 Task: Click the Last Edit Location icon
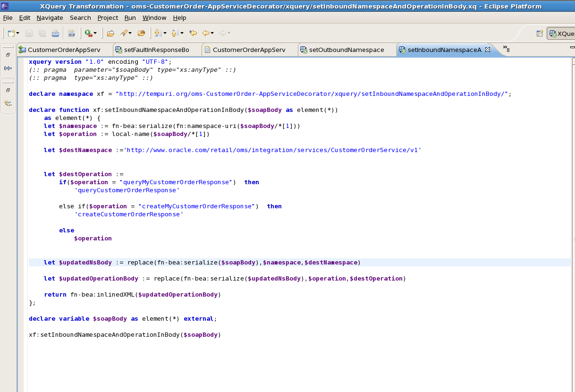click(193, 33)
